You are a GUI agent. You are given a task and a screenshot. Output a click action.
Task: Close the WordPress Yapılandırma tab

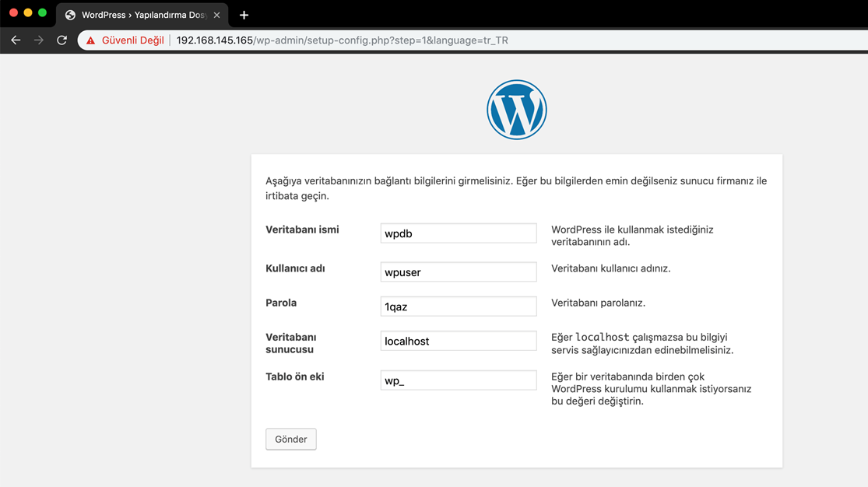[217, 15]
